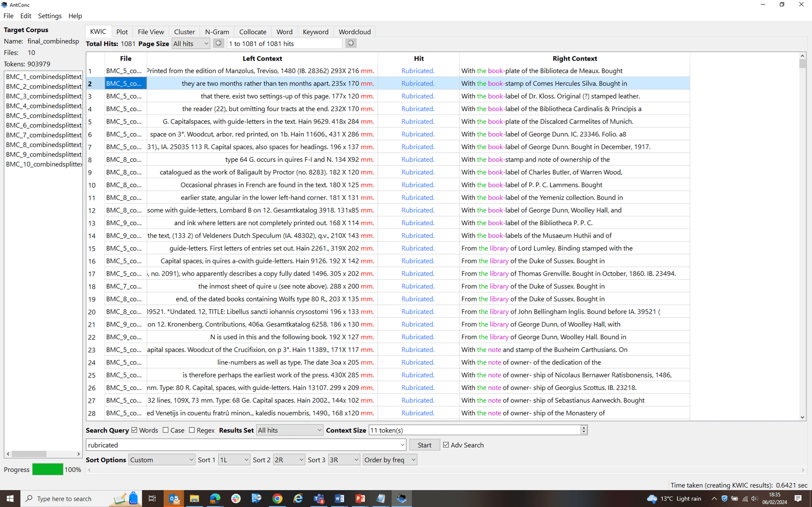The image size is (812, 507).
Task: Enable the Case checkbox
Action: pos(166,430)
